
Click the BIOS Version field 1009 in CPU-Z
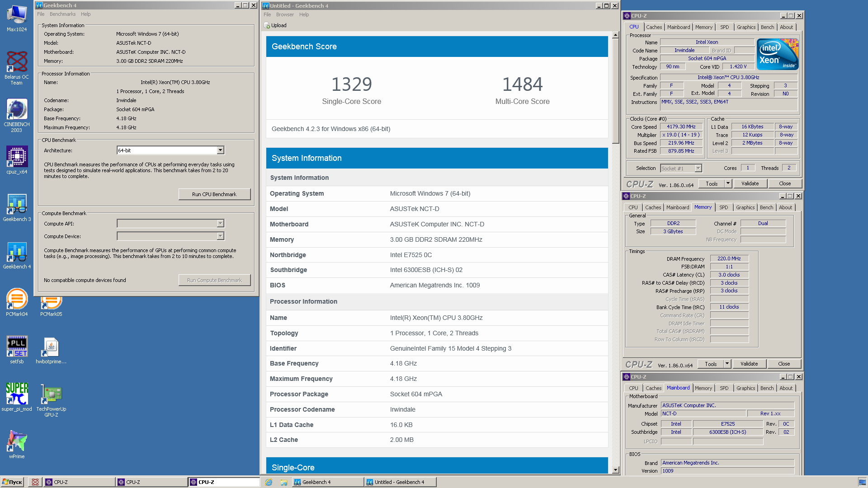(727, 471)
